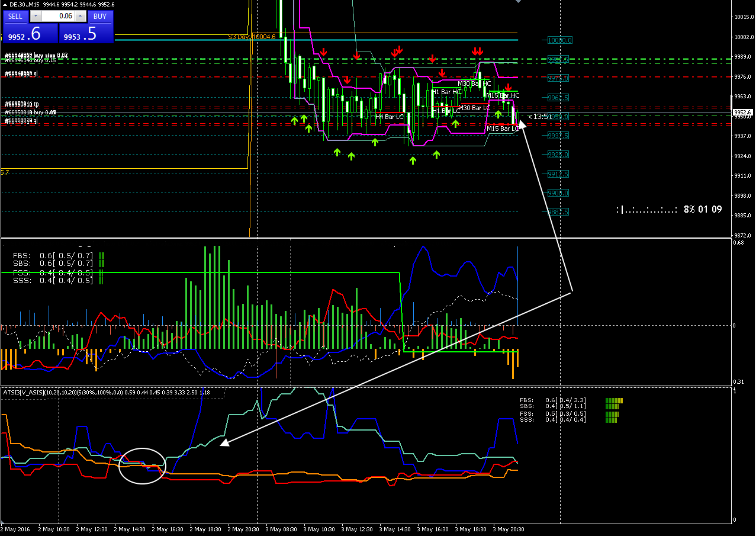Click the 8% 01 09 status text
This screenshot has height=536, width=756.
[703, 209]
